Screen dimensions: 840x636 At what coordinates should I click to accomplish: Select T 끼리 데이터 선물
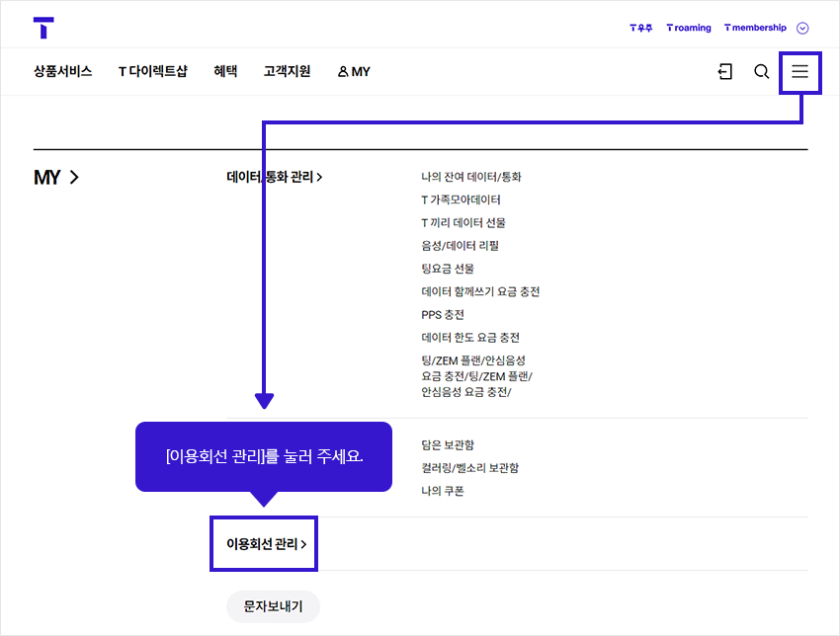click(463, 223)
